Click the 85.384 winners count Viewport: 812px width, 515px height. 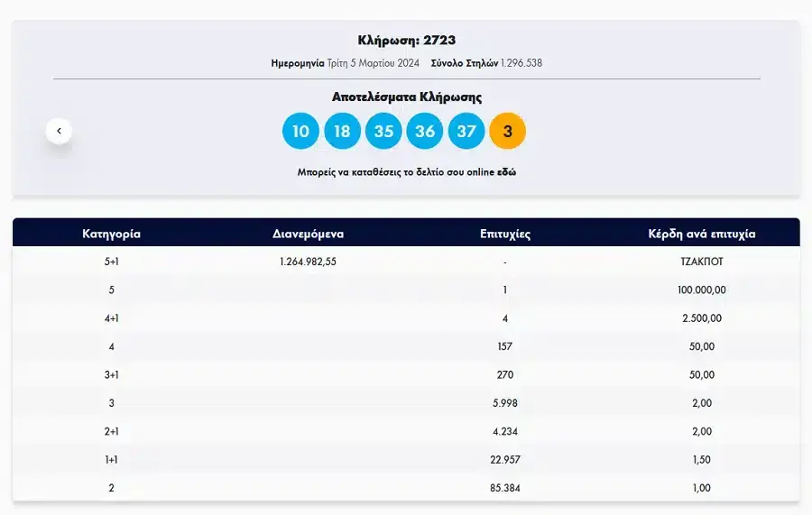click(505, 488)
